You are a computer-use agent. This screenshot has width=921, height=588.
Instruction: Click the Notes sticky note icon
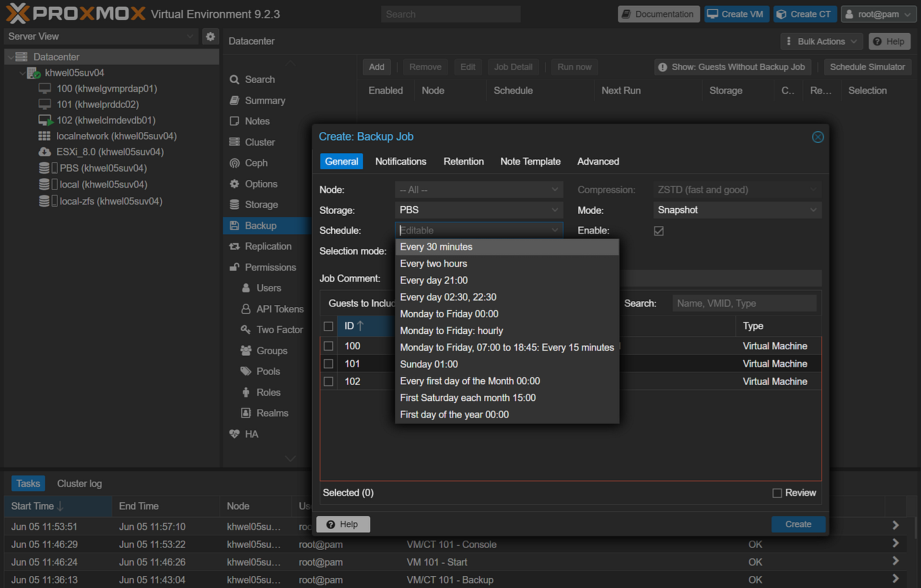pyautogui.click(x=234, y=122)
